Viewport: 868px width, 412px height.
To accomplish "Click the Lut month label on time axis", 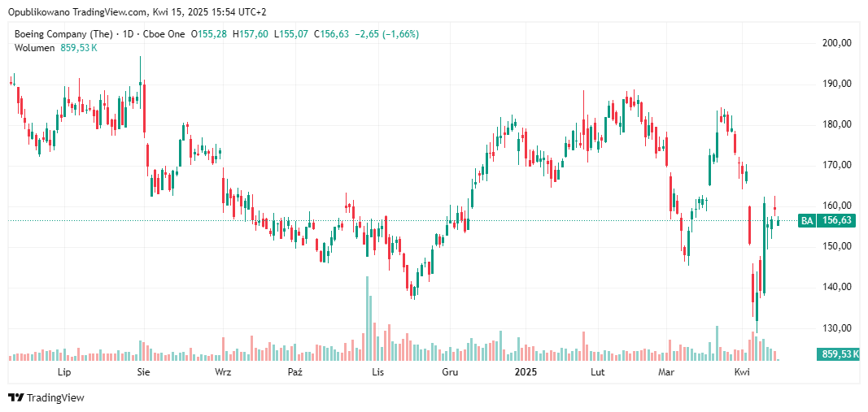I will (x=597, y=372).
